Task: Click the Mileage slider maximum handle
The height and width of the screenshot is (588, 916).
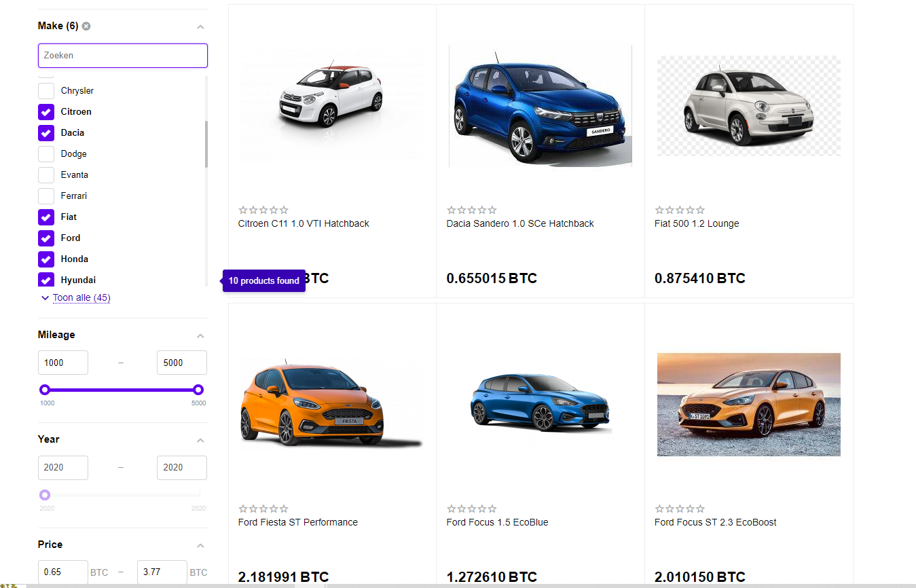Action: pyautogui.click(x=198, y=390)
